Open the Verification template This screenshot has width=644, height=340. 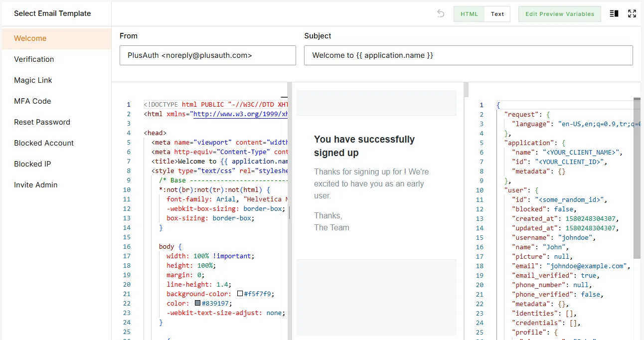click(x=34, y=59)
